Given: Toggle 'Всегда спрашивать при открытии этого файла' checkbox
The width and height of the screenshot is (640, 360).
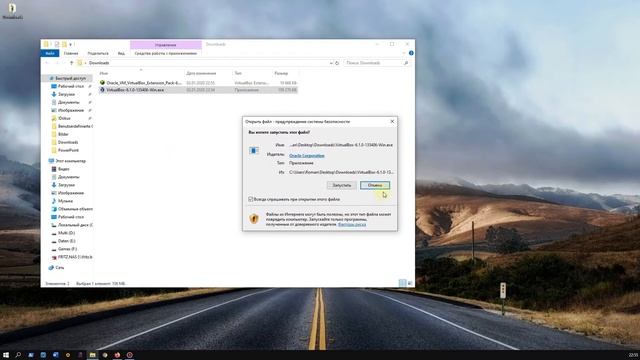Looking at the screenshot, I should click(251, 199).
